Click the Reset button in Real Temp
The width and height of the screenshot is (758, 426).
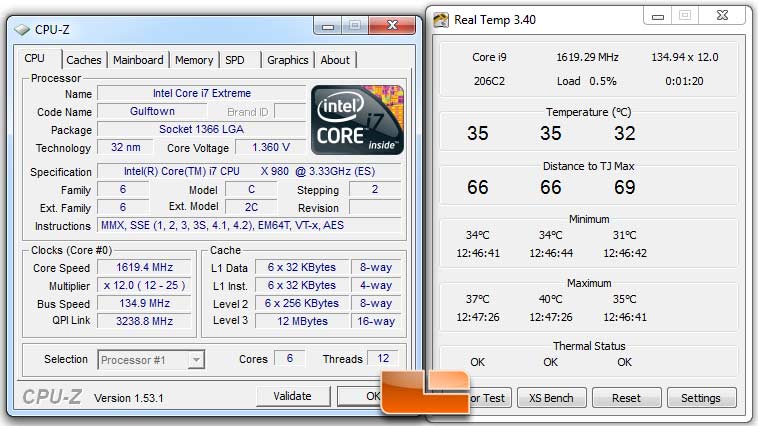pyautogui.click(x=626, y=398)
